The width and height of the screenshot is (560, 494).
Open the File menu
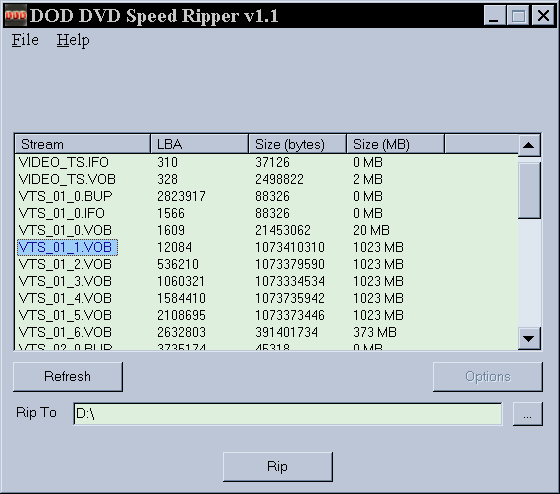tap(25, 40)
